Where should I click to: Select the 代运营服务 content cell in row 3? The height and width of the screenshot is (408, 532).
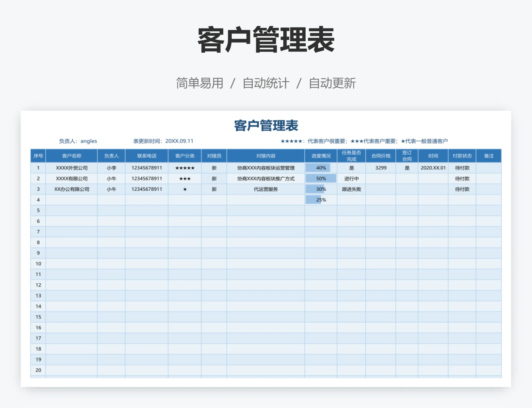(266, 189)
